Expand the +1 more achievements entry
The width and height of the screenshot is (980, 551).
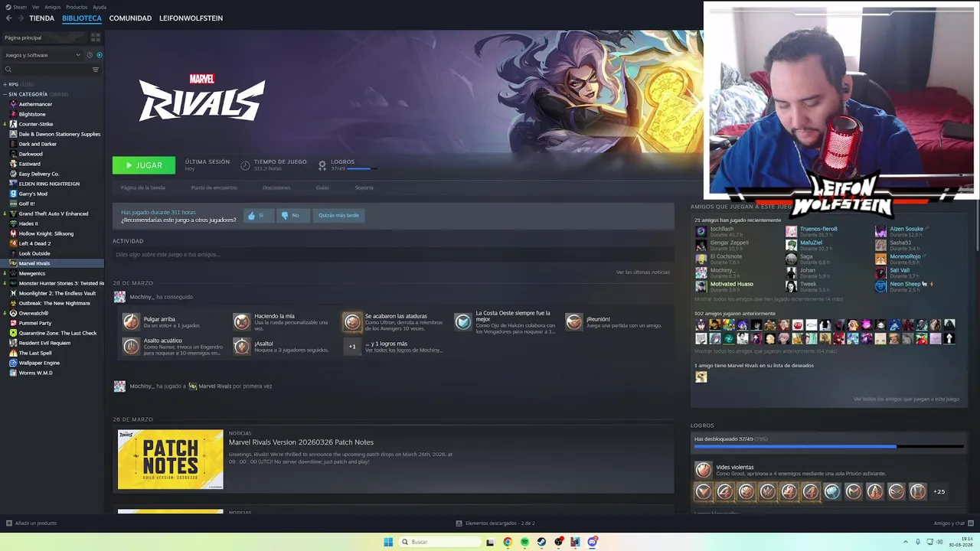click(352, 347)
